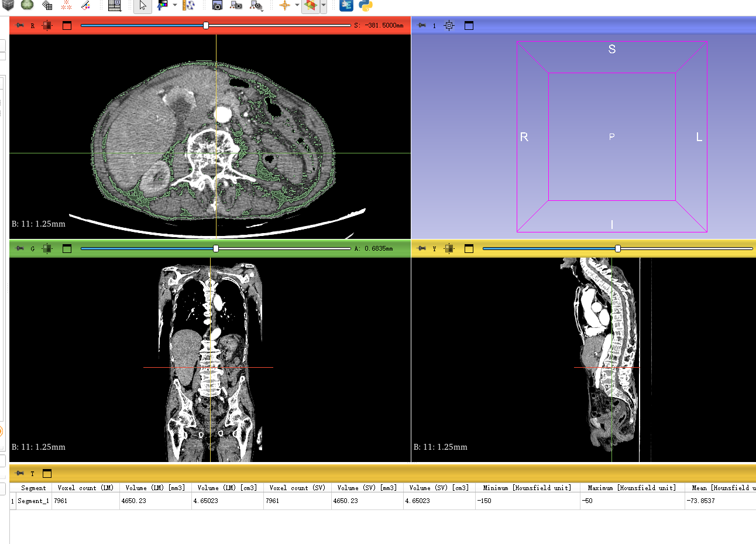Expand the window/level tool dropdown arrow
The width and height of the screenshot is (756, 544).
(x=175, y=6)
